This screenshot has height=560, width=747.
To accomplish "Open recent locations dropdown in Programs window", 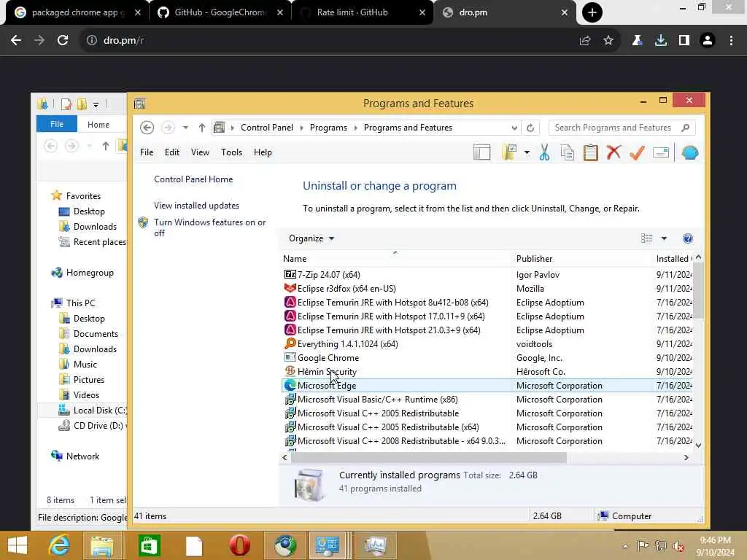I will pyautogui.click(x=185, y=128).
